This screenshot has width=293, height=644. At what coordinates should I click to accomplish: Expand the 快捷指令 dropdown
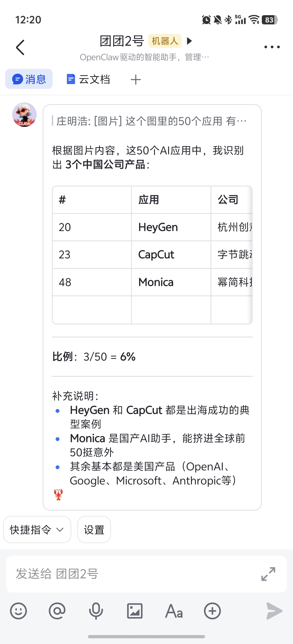tap(37, 530)
